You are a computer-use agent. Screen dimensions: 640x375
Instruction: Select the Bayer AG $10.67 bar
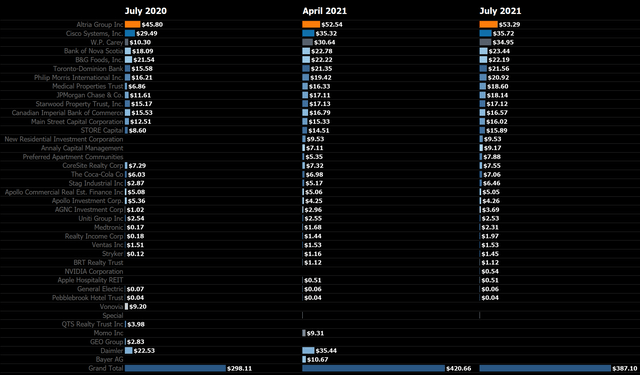pyautogui.click(x=304, y=359)
